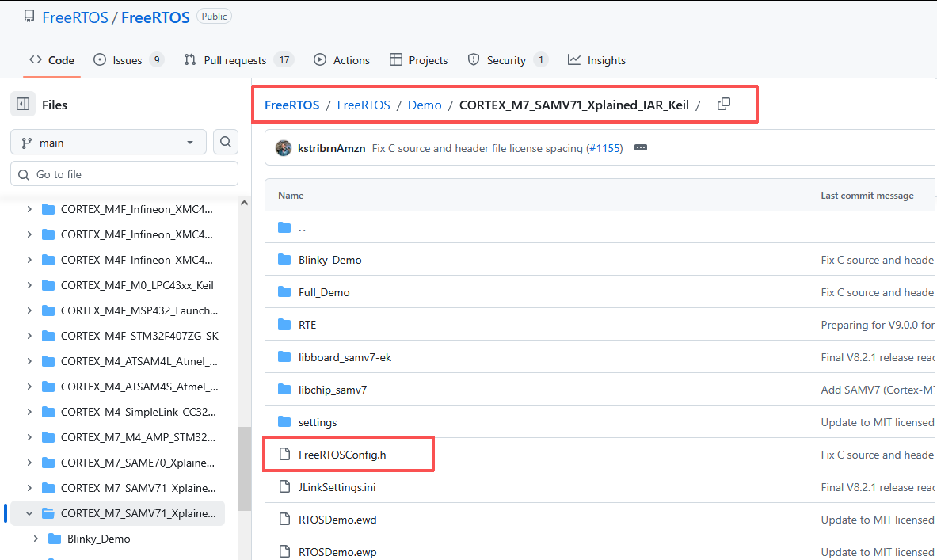
Task: Click the 'Fix C source and header file license spacing' commit message
Action: click(x=477, y=147)
